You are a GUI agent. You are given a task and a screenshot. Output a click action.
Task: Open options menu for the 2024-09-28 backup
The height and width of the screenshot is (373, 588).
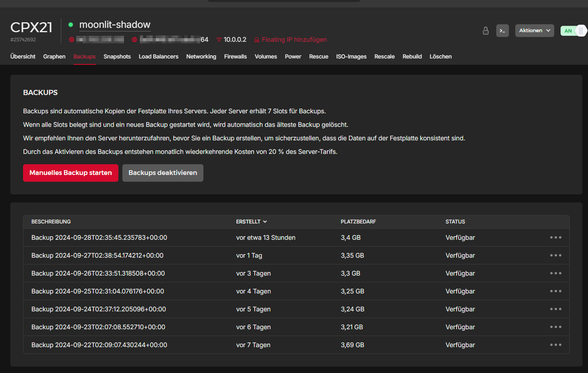[555, 237]
